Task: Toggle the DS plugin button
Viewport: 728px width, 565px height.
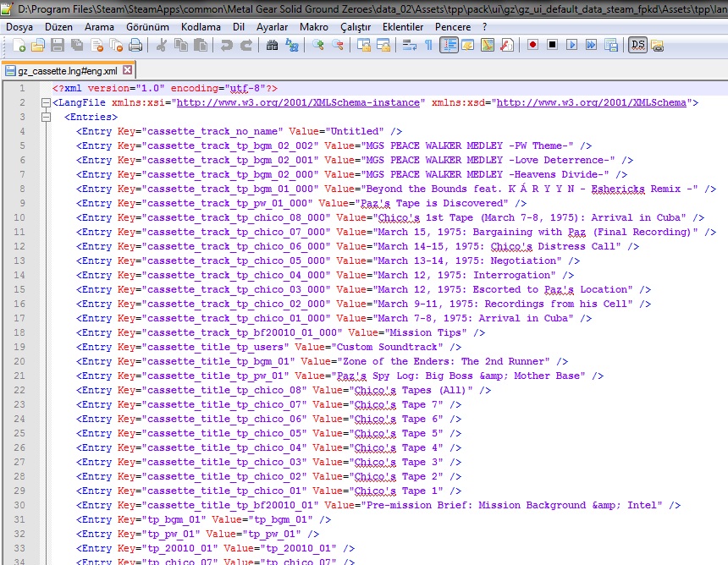Action: (637, 45)
